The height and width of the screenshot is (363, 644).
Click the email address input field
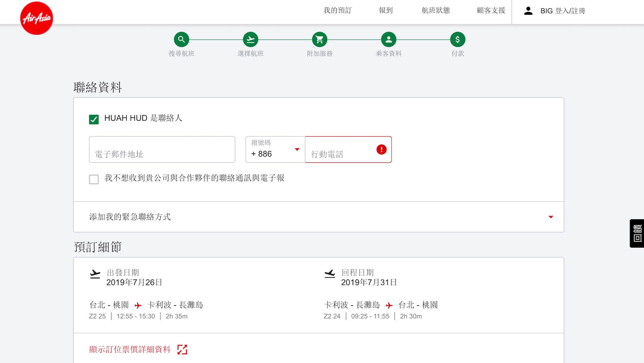coord(162,150)
